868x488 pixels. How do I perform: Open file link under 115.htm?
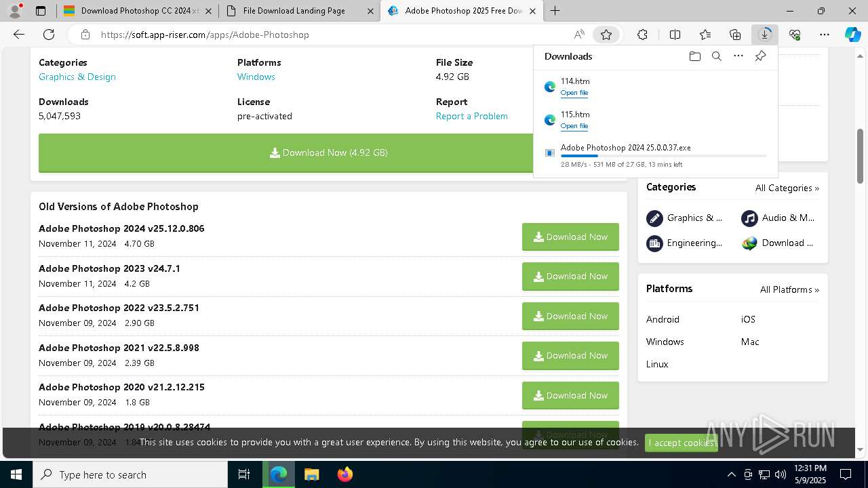tap(574, 126)
